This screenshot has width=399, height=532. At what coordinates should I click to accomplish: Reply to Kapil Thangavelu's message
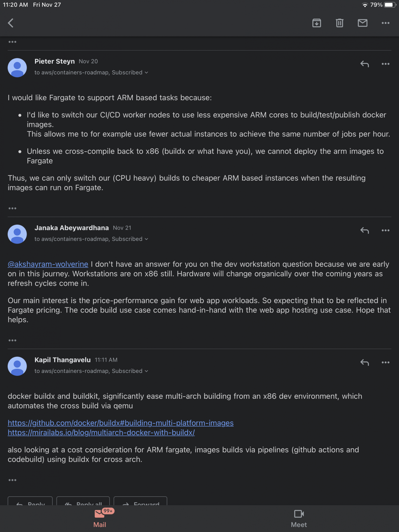(x=364, y=362)
